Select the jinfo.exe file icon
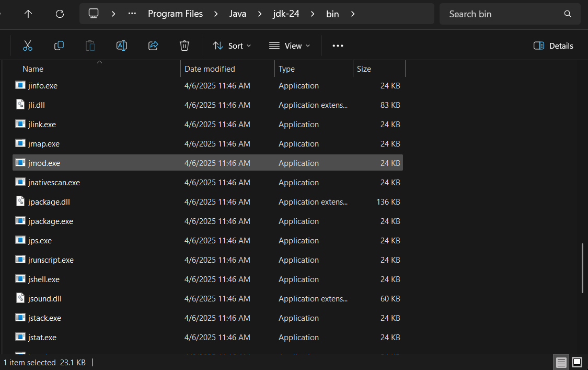This screenshot has width=588, height=370. (20, 85)
